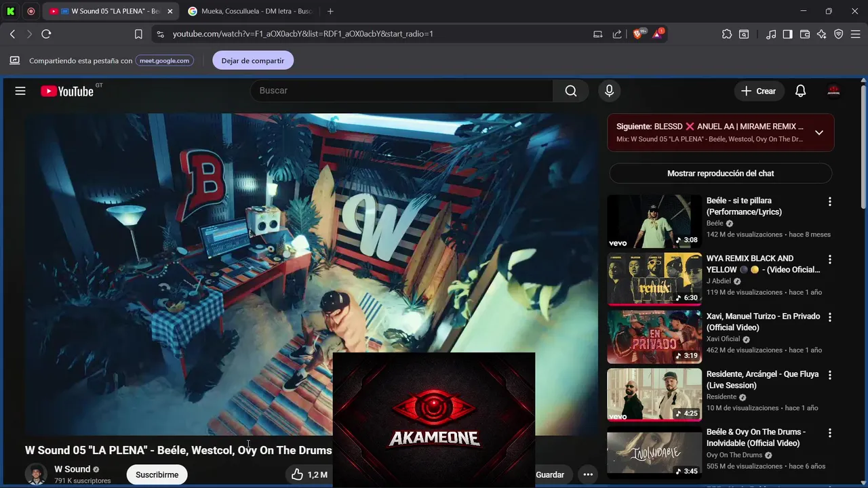Open YouTube notifications bell
This screenshot has height=488, width=868.
800,91
